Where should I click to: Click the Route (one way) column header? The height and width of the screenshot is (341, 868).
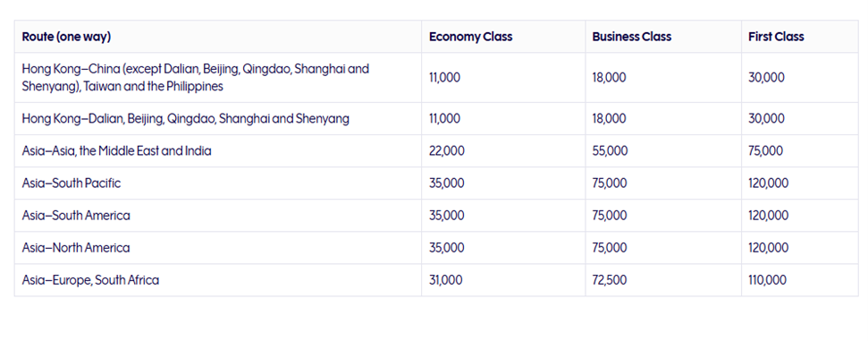(66, 37)
